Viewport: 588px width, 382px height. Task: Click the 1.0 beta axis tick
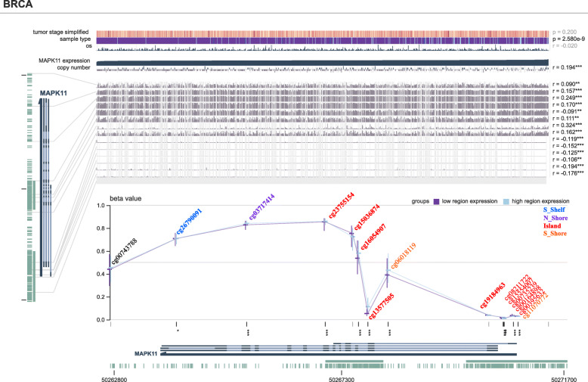tap(101, 206)
